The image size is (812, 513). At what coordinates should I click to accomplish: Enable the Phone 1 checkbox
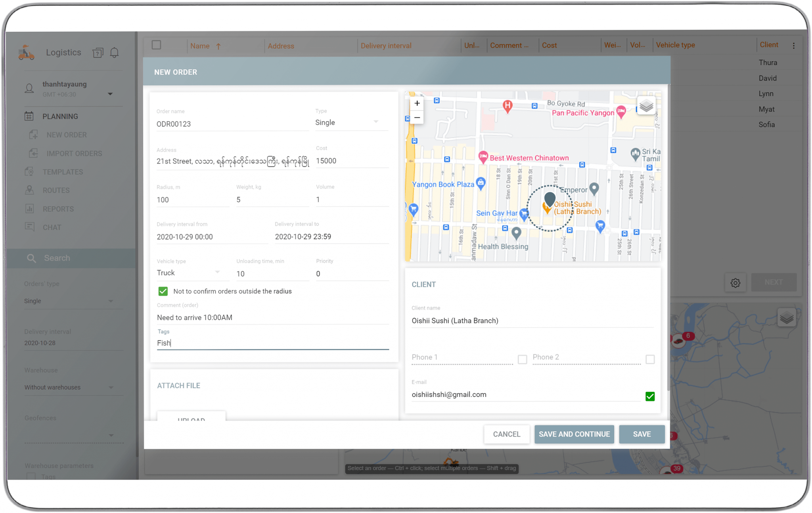click(x=522, y=359)
